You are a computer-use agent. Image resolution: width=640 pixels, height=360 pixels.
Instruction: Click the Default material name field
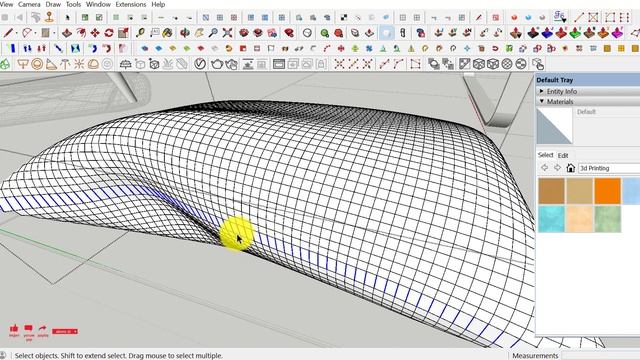pos(608,112)
